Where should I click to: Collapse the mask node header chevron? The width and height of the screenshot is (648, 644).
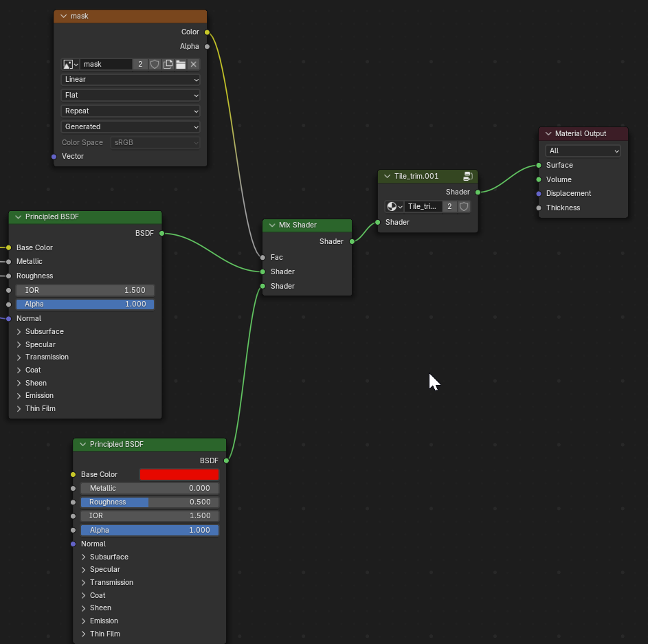tap(64, 16)
